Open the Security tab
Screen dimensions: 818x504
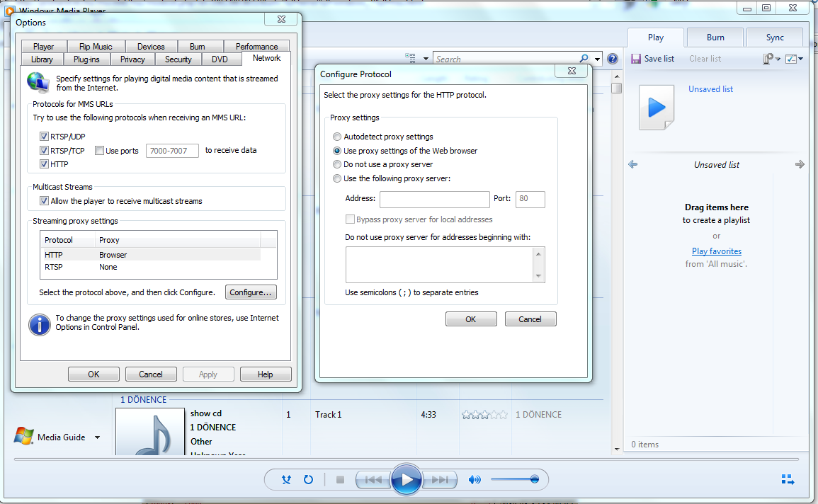[x=178, y=59]
